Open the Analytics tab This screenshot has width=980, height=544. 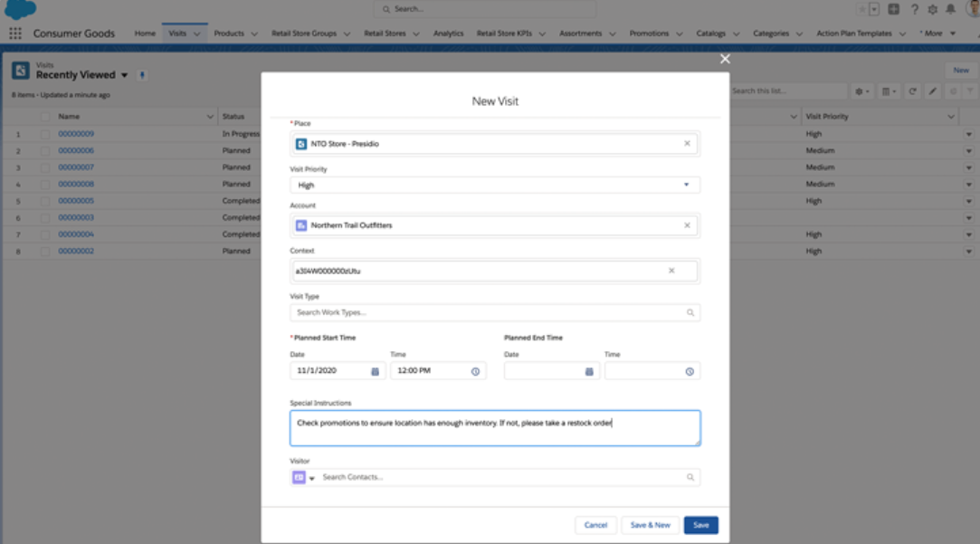tap(448, 33)
